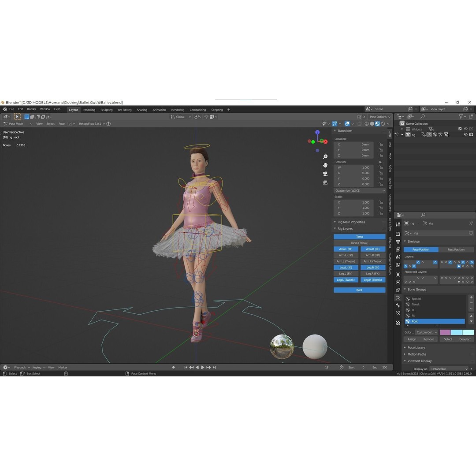This screenshot has height=476, width=476.
Task: Open the Global transform orientation dropdown
Action: click(x=181, y=116)
